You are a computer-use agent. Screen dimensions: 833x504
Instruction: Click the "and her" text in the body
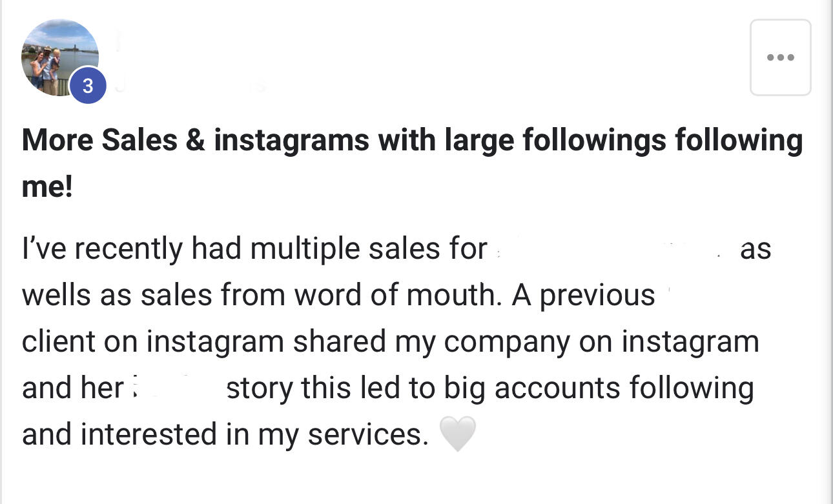pos(72,388)
